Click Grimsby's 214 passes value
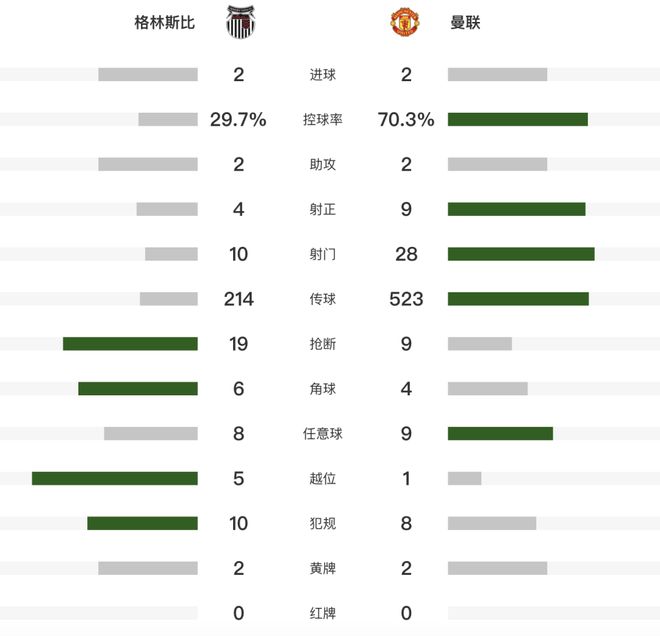660x636 pixels. (239, 299)
